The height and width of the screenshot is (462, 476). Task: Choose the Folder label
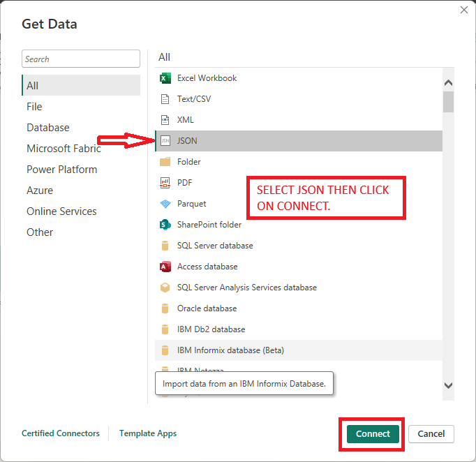pyautogui.click(x=189, y=162)
